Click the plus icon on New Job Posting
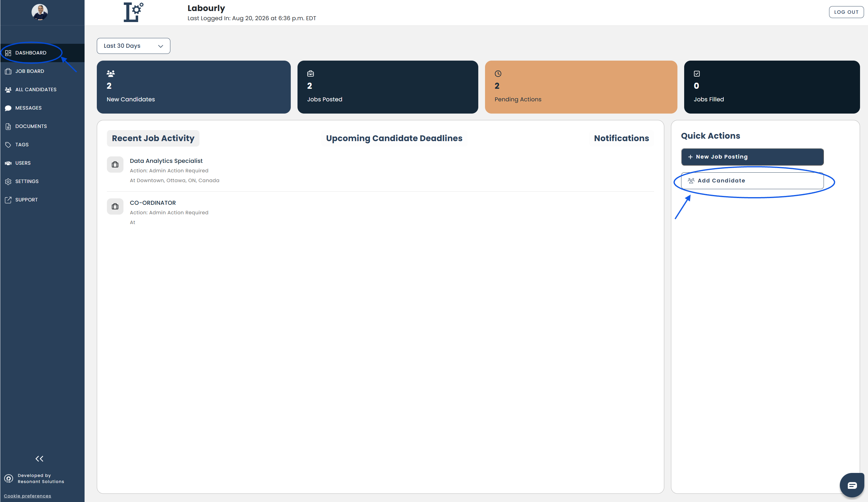 pyautogui.click(x=690, y=157)
